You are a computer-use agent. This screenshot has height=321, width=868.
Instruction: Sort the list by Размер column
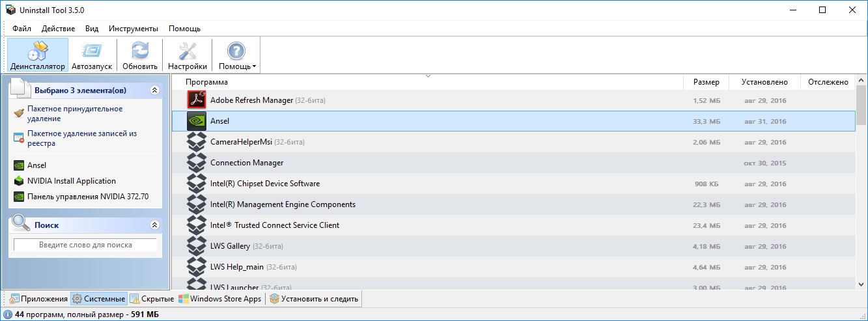pyautogui.click(x=706, y=82)
